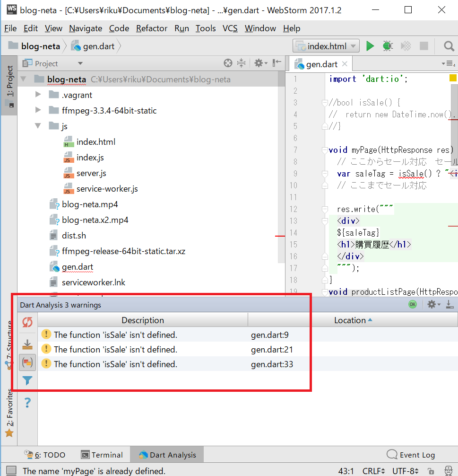The width and height of the screenshot is (458, 476).
Task: Open the 6: TODO tool window
Action: pos(44,455)
